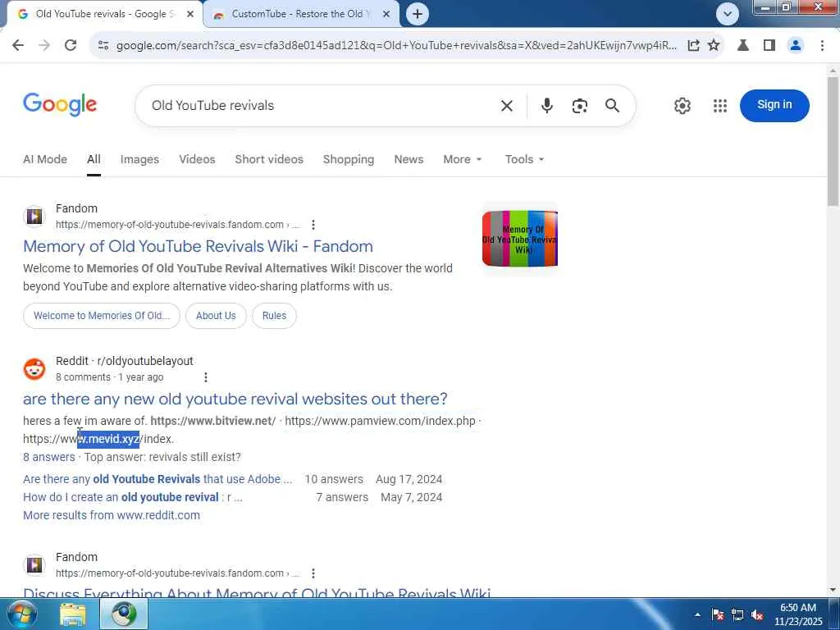Open the Adobe old Youtube Revivals thread
Image resolution: width=840 pixels, height=630 pixels.
coord(157,479)
